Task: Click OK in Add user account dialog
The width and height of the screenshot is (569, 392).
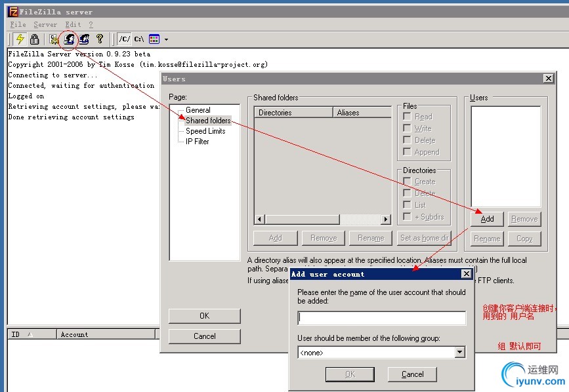Action: click(x=350, y=374)
